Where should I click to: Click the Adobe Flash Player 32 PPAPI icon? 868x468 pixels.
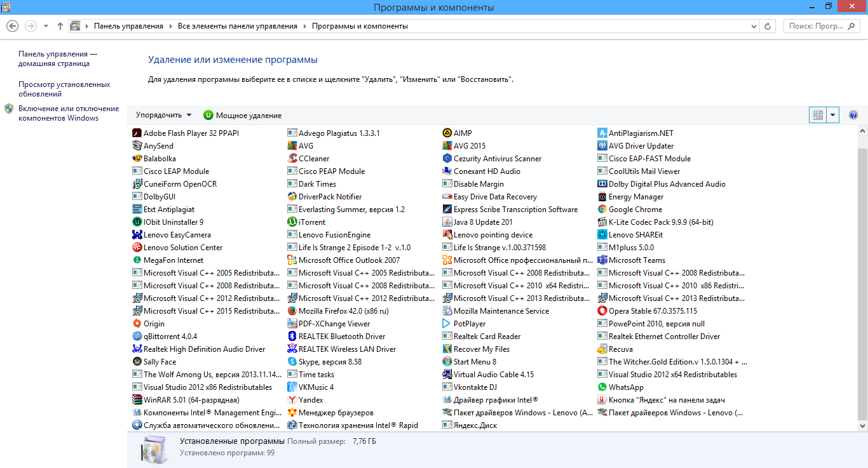click(x=137, y=133)
